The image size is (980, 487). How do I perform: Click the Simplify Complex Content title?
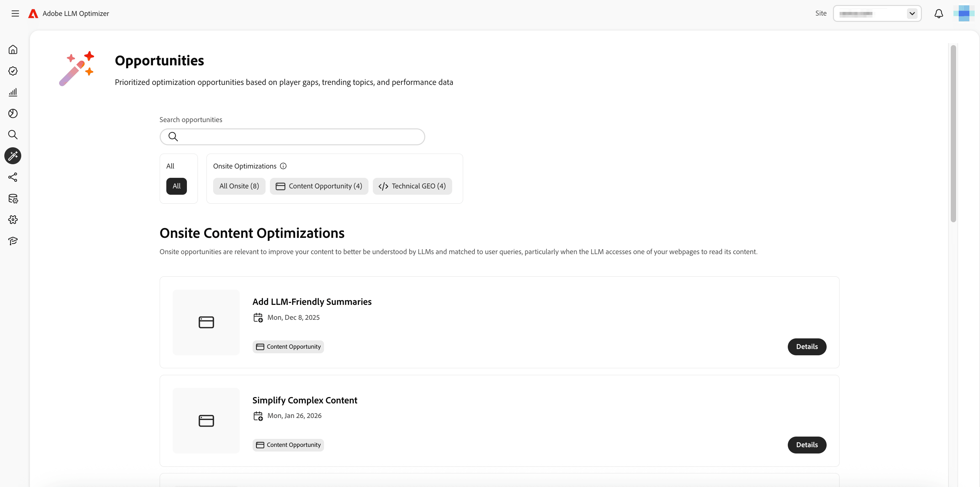coord(305,400)
